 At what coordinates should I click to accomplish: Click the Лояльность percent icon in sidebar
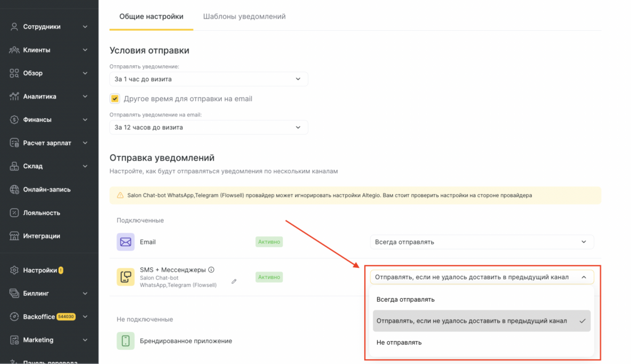tap(14, 212)
